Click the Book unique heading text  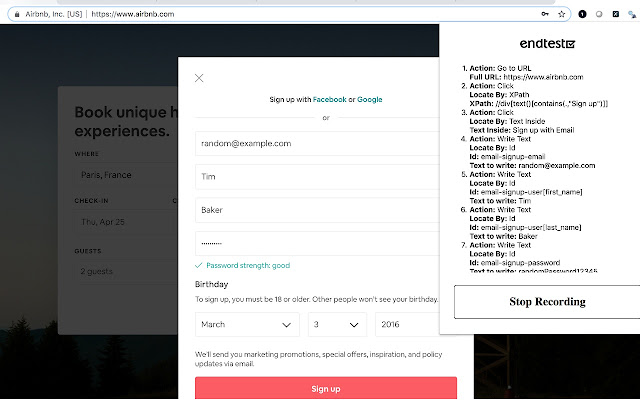tap(126, 121)
